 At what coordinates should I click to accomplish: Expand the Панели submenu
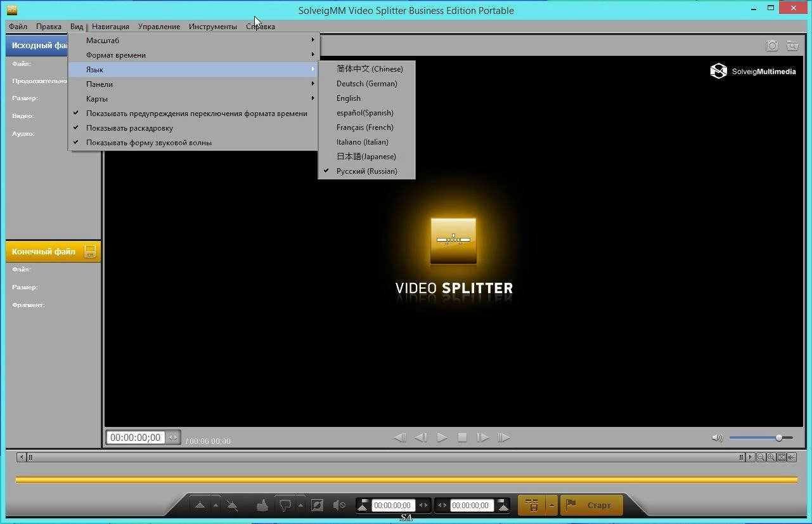[193, 84]
